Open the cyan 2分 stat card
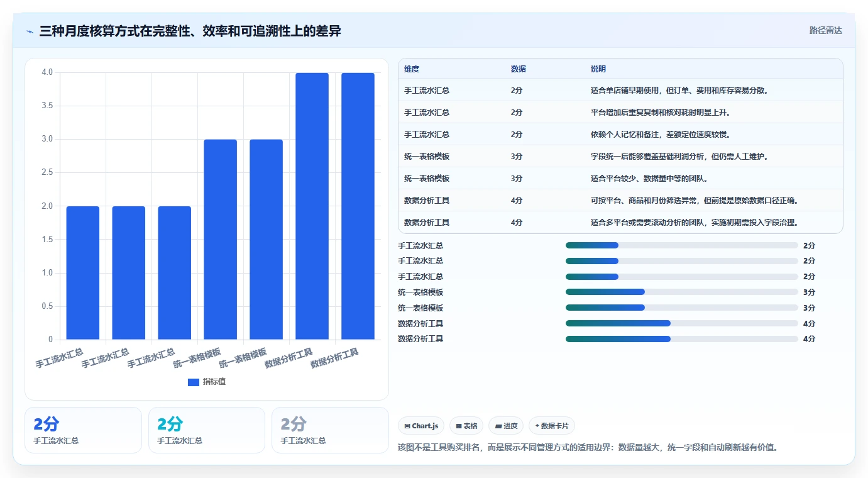This screenshot has width=868, height=478. point(207,430)
